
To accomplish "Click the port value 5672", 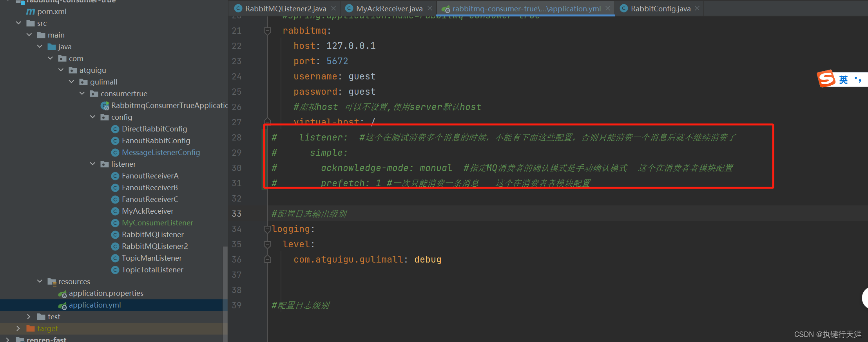I will 337,61.
